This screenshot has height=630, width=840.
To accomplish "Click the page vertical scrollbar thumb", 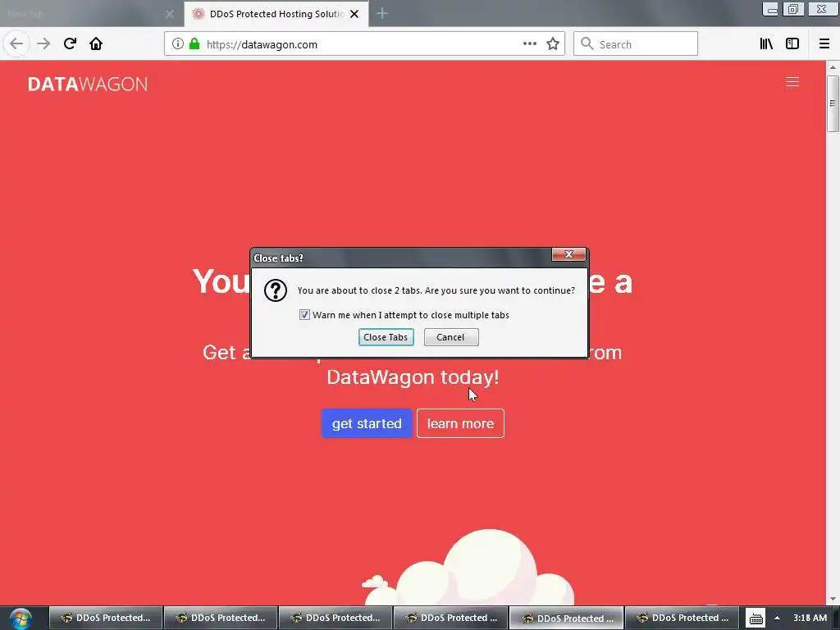I will click(x=833, y=103).
